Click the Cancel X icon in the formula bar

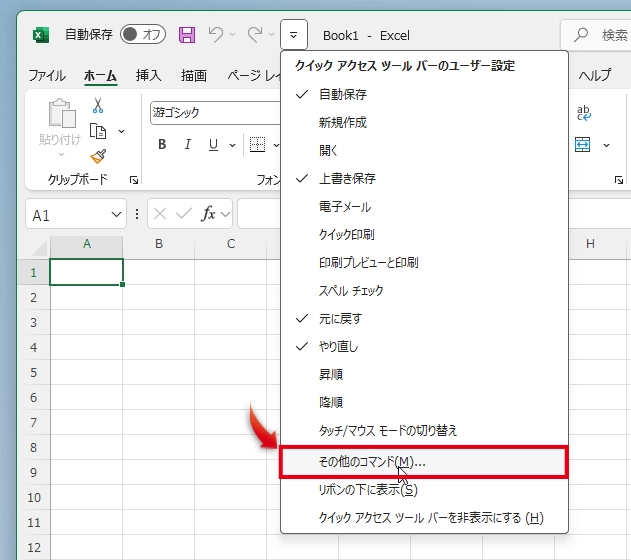[160, 214]
